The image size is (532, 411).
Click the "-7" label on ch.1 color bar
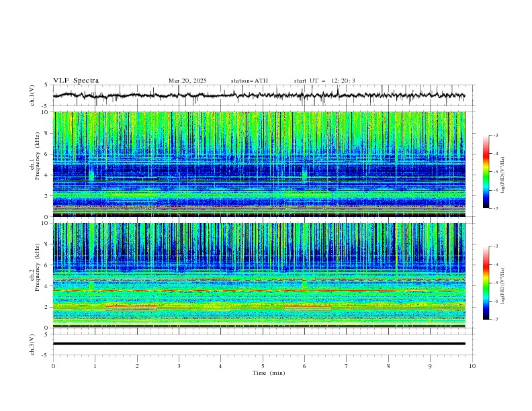tap(495, 208)
